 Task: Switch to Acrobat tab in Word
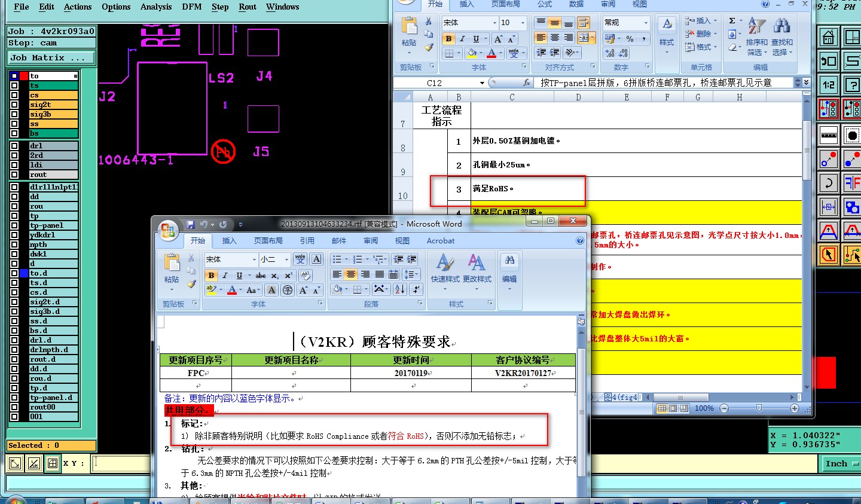point(441,240)
